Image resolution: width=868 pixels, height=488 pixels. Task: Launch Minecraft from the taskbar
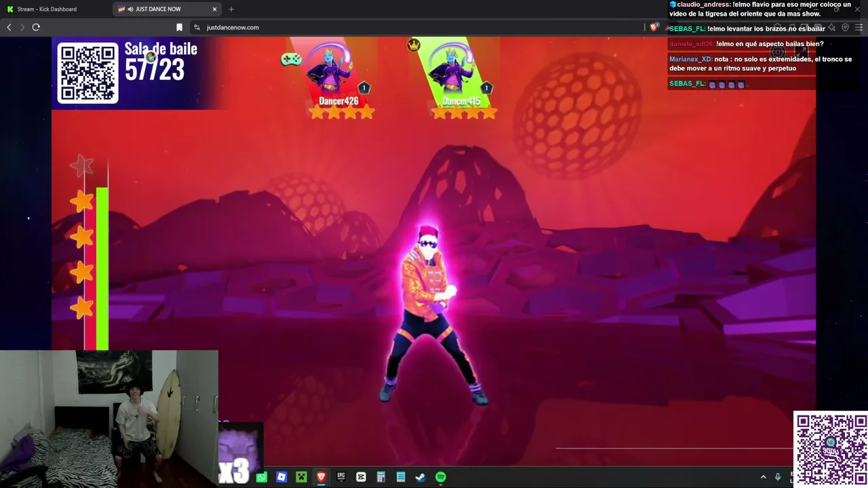301,477
